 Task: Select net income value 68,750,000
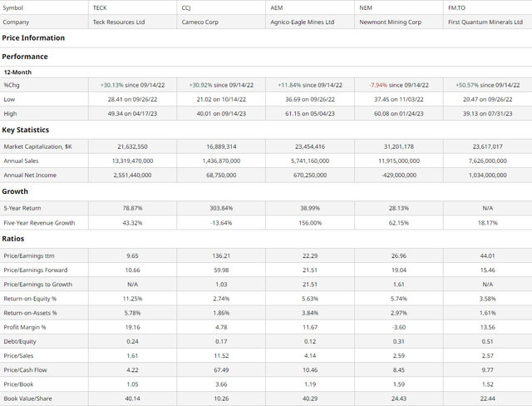[221, 176]
